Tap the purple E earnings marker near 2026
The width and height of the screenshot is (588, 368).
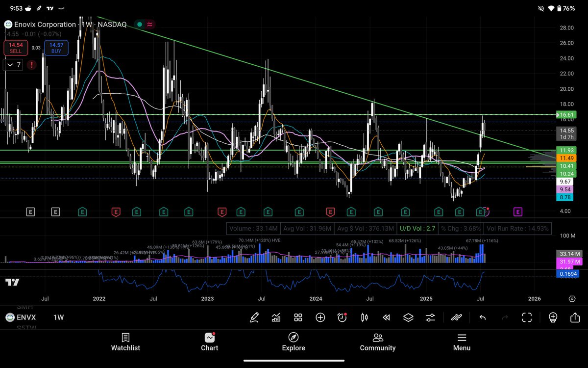517,212
